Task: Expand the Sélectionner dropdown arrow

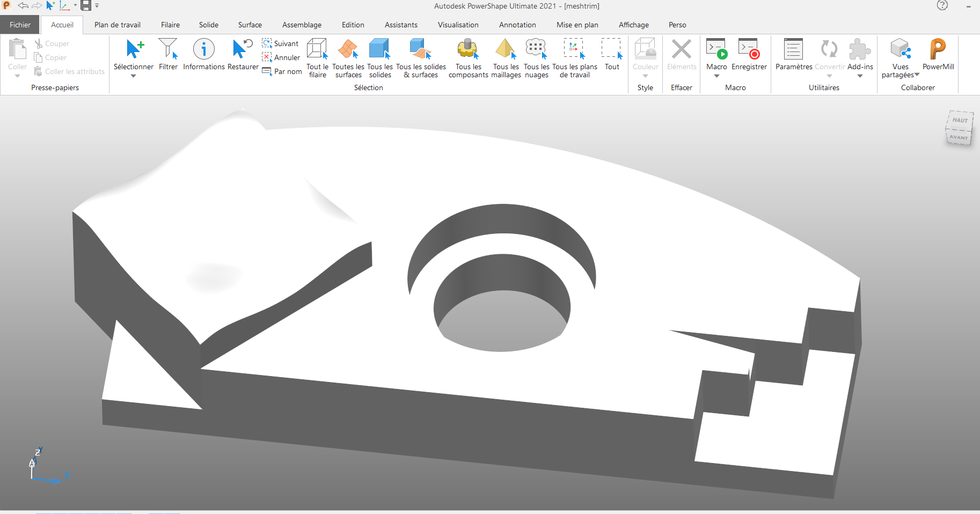Action: pyautogui.click(x=134, y=76)
